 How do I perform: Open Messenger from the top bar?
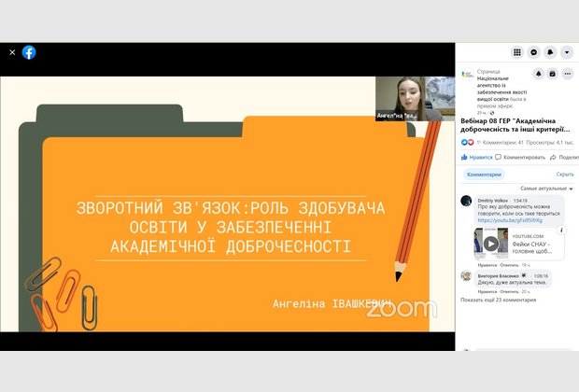click(534, 52)
